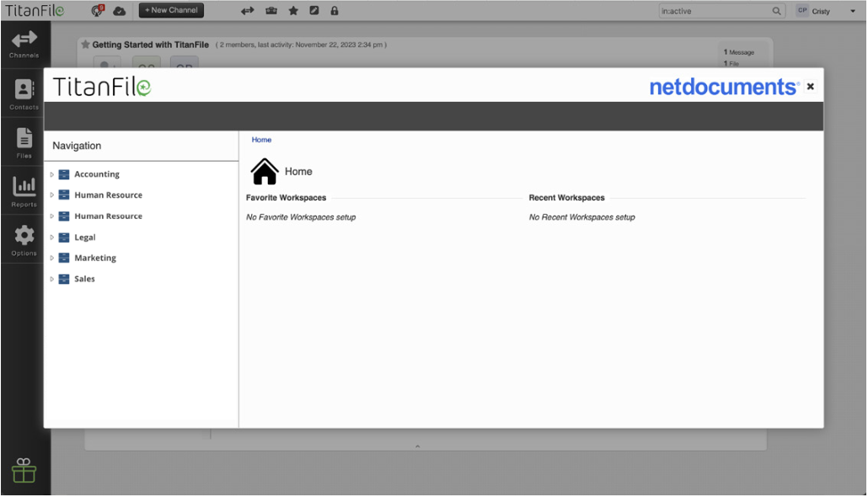
Task: Expand the Sales cabinet arrow
Action: [52, 279]
